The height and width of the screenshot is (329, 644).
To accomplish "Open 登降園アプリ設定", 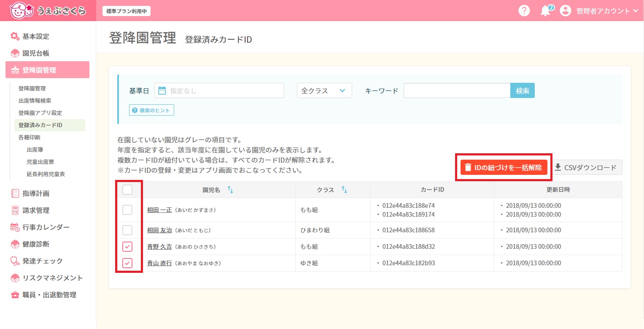I will (40, 113).
